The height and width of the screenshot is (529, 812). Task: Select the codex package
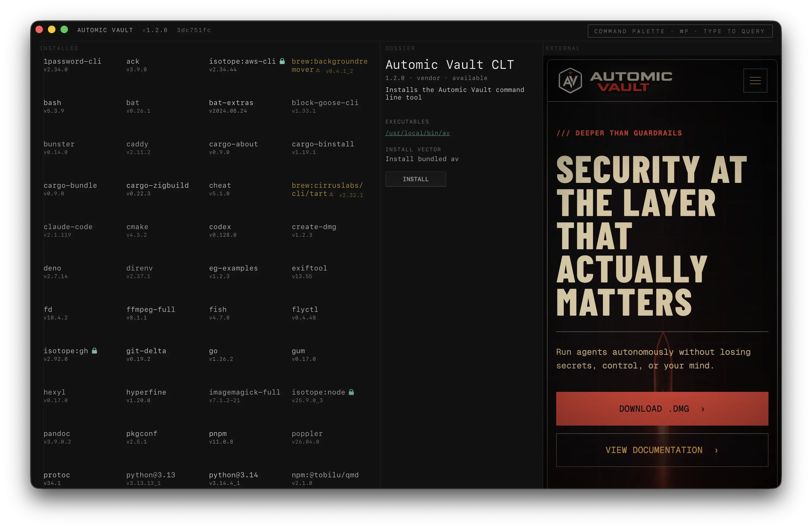tap(223, 230)
